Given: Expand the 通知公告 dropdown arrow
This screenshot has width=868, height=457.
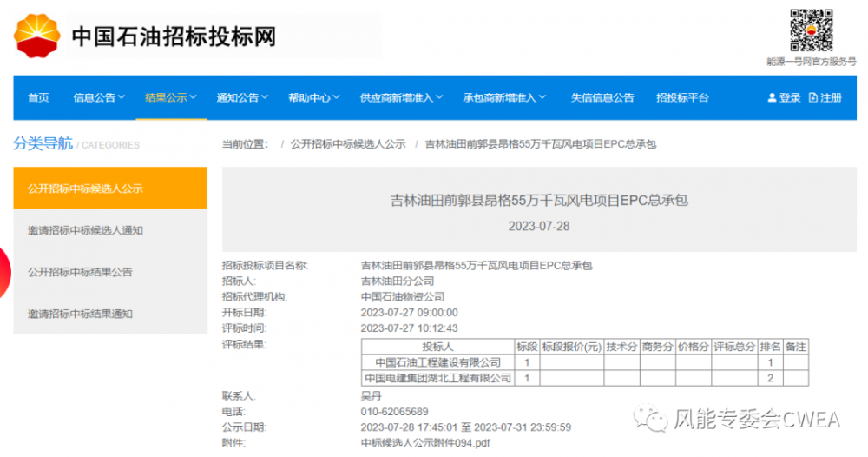Looking at the screenshot, I should point(265,97).
